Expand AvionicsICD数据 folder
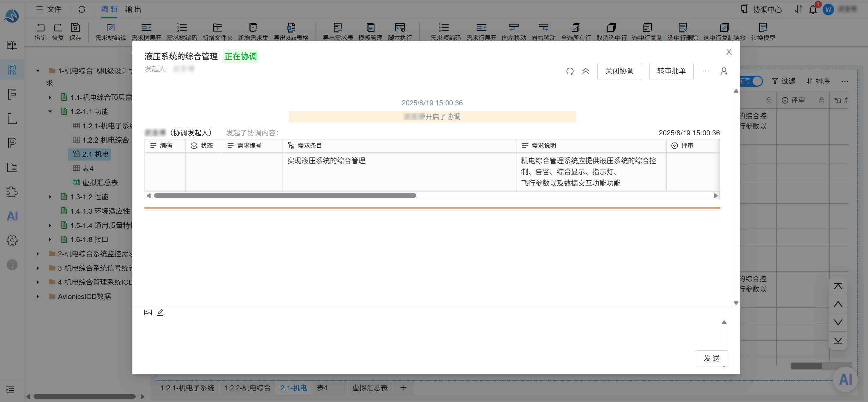The image size is (868, 402). (x=38, y=296)
